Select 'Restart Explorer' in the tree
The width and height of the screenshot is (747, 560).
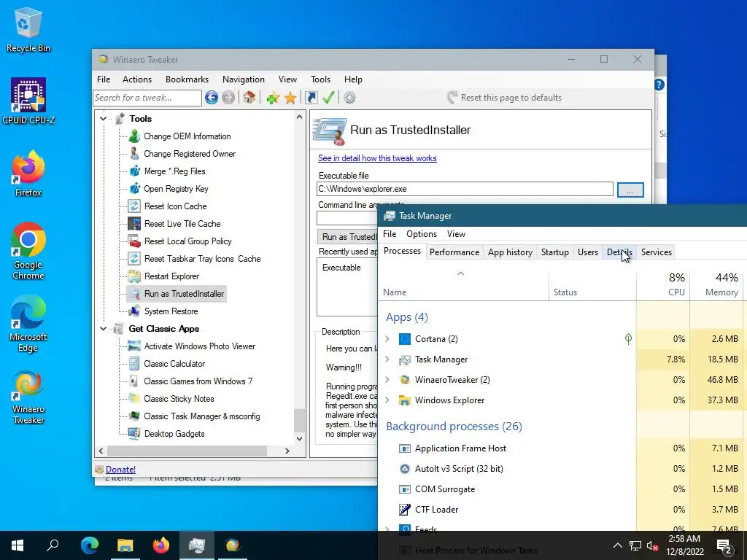point(171,276)
